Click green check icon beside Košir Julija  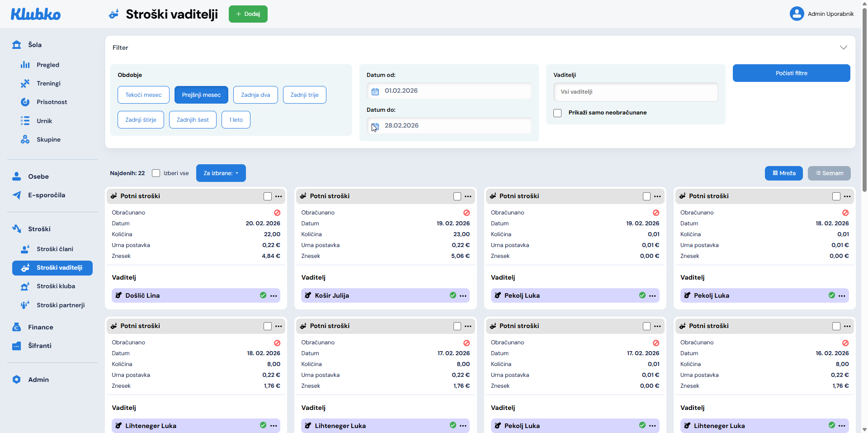click(453, 295)
